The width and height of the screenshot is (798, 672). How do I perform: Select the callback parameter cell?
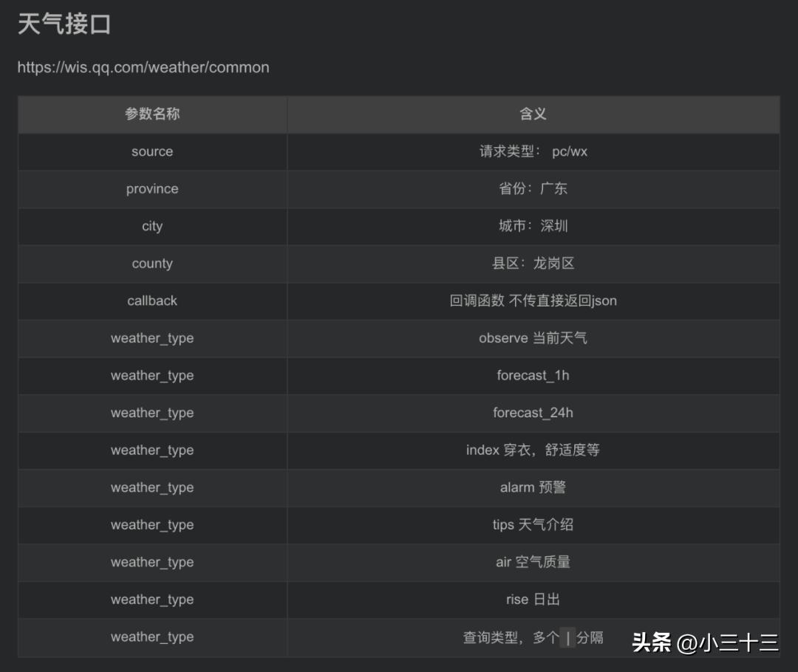[x=151, y=301]
